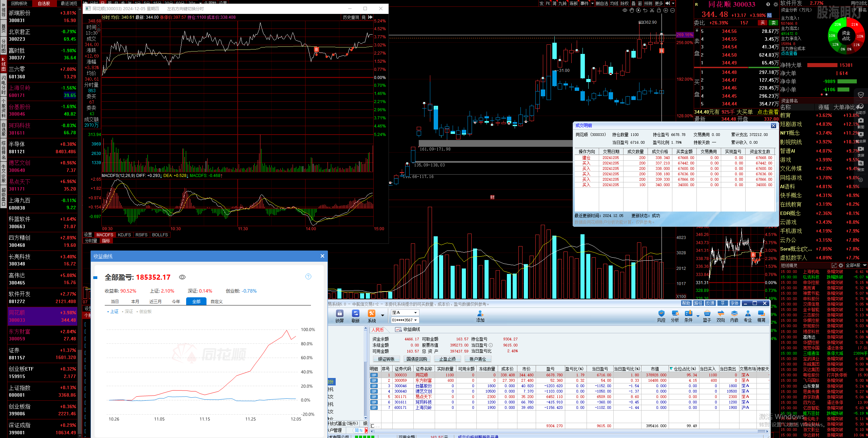Open the last dropdown arrow in chart toolbar
Image resolution: width=868 pixels, height=438 pixels.
pyautogui.click(x=673, y=3)
